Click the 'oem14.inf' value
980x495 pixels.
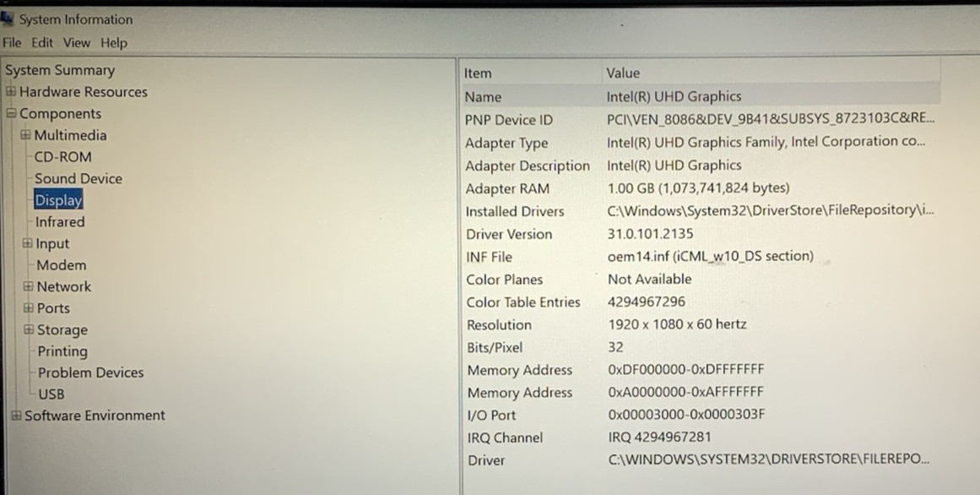710,256
